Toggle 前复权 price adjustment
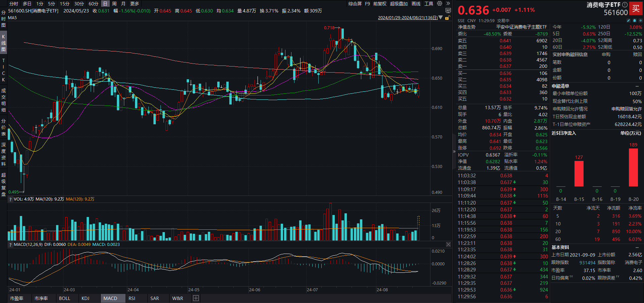Screen dimensions: 644x303 point(380,4)
